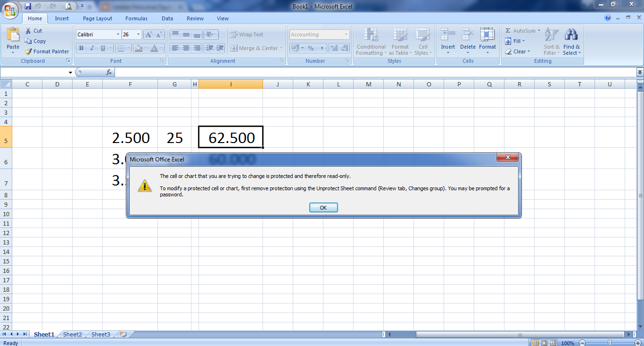Click into the formula bar input
Viewport: 644px width, 346px height.
pos(375,72)
